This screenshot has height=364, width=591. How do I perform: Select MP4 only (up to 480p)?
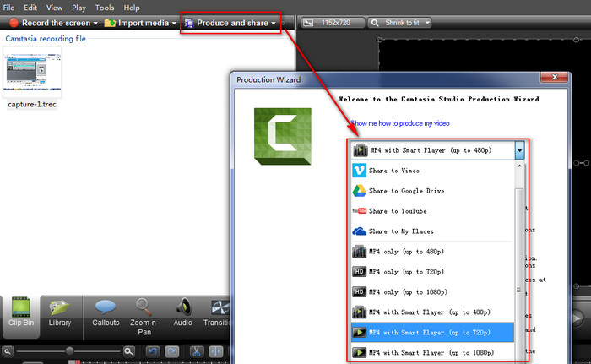432,252
